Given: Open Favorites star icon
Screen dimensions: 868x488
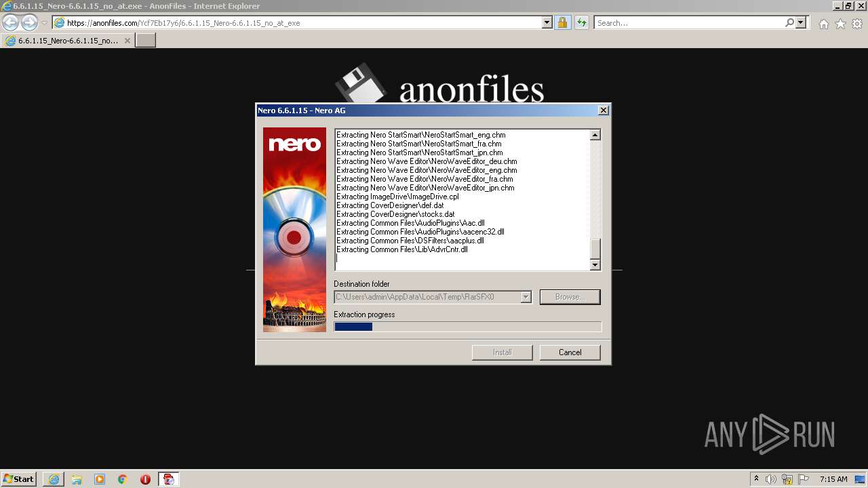Looking at the screenshot, I should click(x=840, y=24).
